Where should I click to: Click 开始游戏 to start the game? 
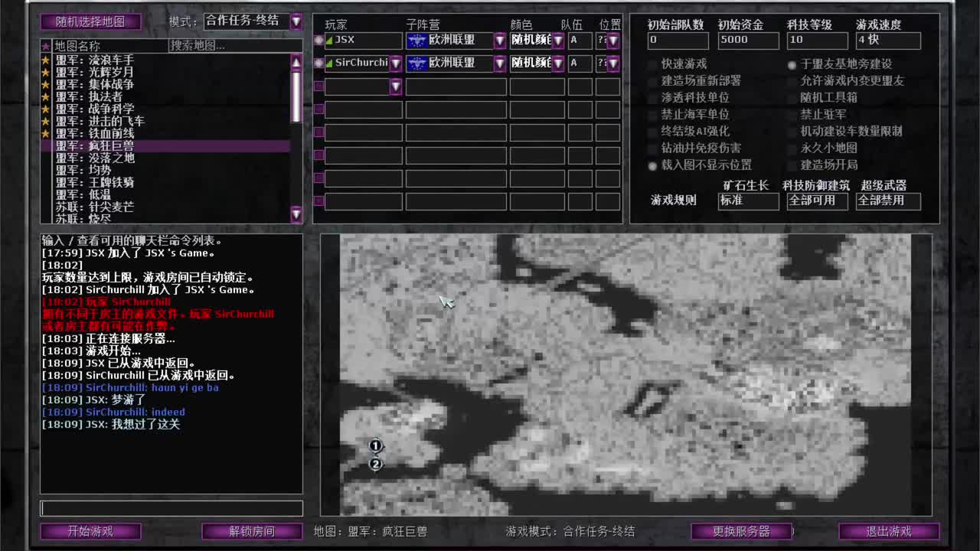(90, 531)
